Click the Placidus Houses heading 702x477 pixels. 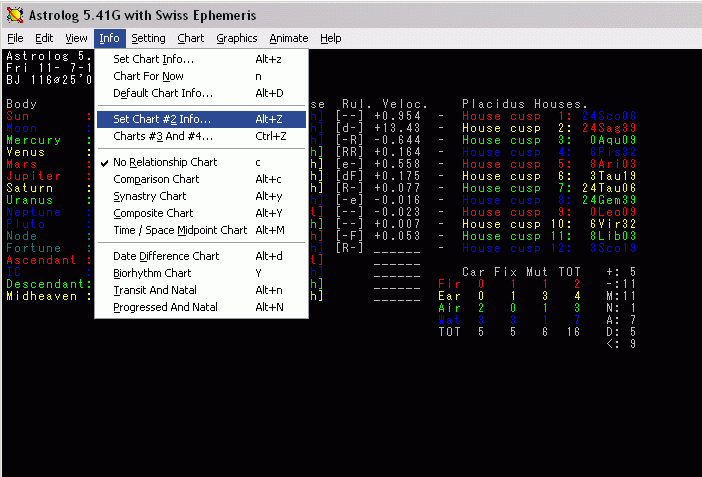coord(524,104)
